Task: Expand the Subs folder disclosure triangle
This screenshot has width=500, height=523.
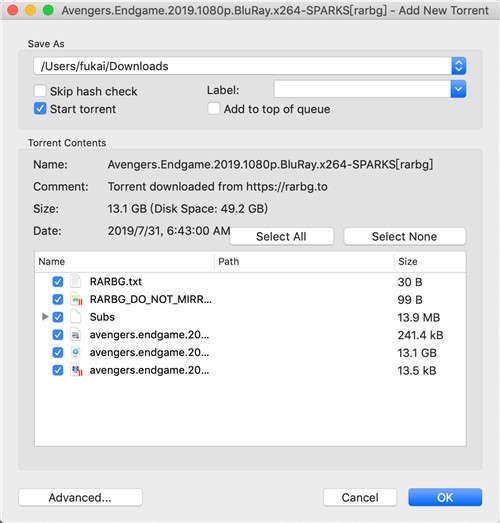Action: click(45, 317)
